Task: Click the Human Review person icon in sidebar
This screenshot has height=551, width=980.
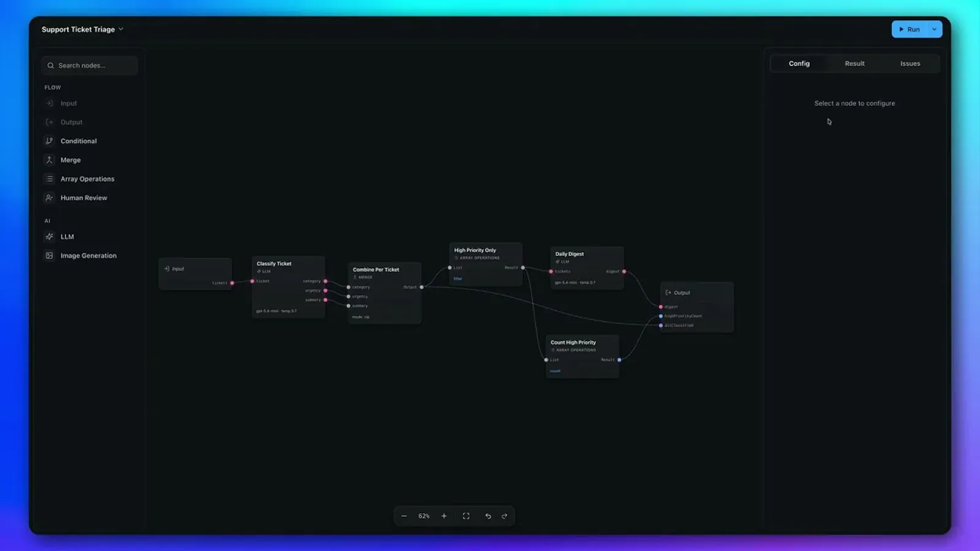Action: (x=50, y=198)
